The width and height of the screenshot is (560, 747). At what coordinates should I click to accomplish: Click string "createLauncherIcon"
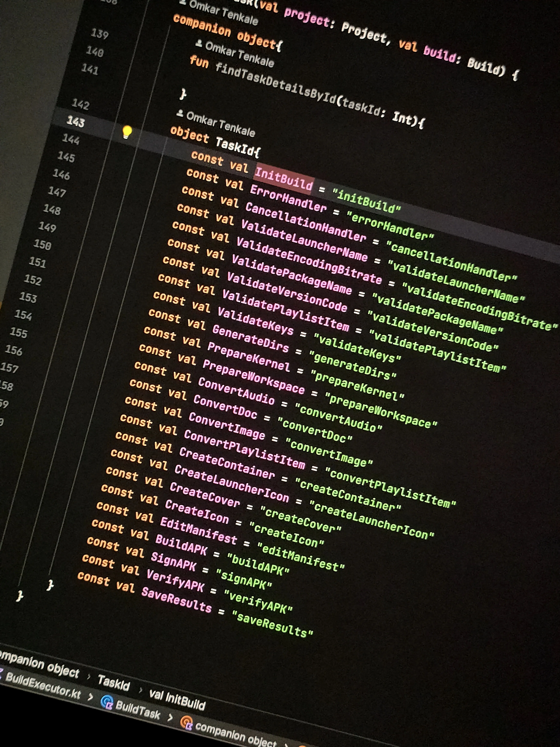[x=372, y=520]
